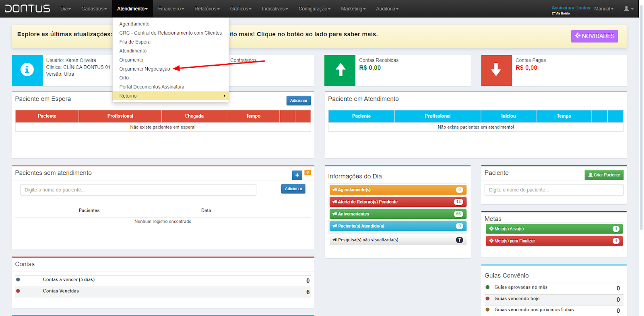Click the 7 badge on Pesquisa(s) row
This screenshot has height=316, width=644.
pos(459,240)
